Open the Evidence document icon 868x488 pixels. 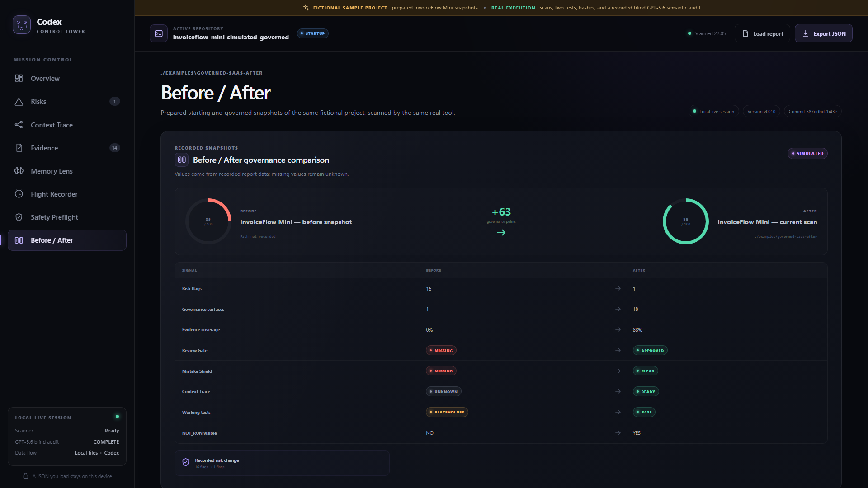click(19, 148)
